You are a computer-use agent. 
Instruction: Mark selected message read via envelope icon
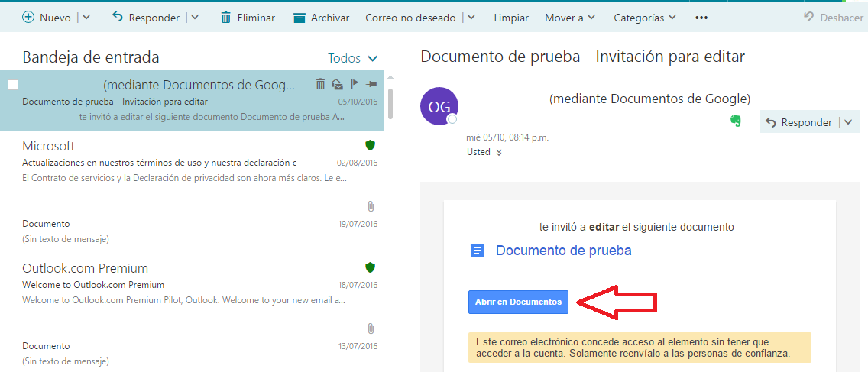click(x=336, y=84)
